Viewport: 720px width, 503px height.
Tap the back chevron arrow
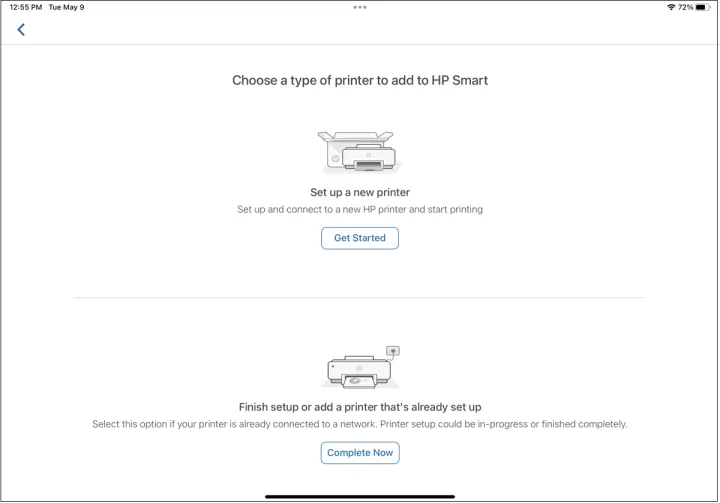click(x=21, y=29)
